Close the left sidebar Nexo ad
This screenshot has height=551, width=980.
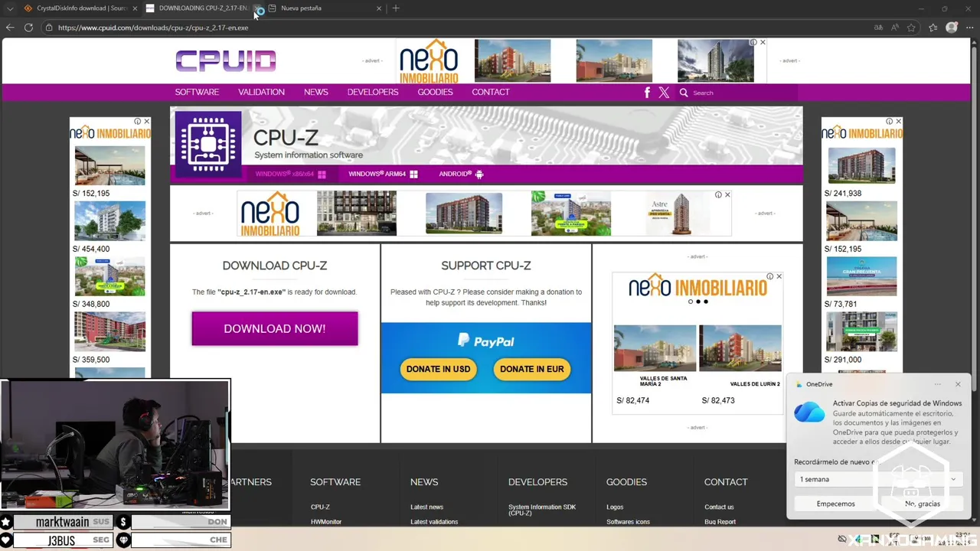coord(147,122)
